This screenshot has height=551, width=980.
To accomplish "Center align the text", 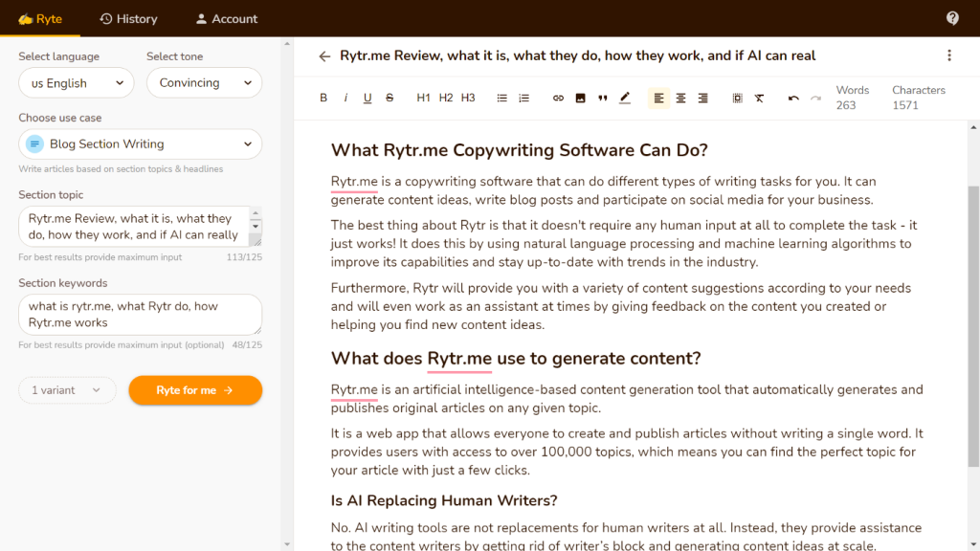I will click(x=680, y=98).
